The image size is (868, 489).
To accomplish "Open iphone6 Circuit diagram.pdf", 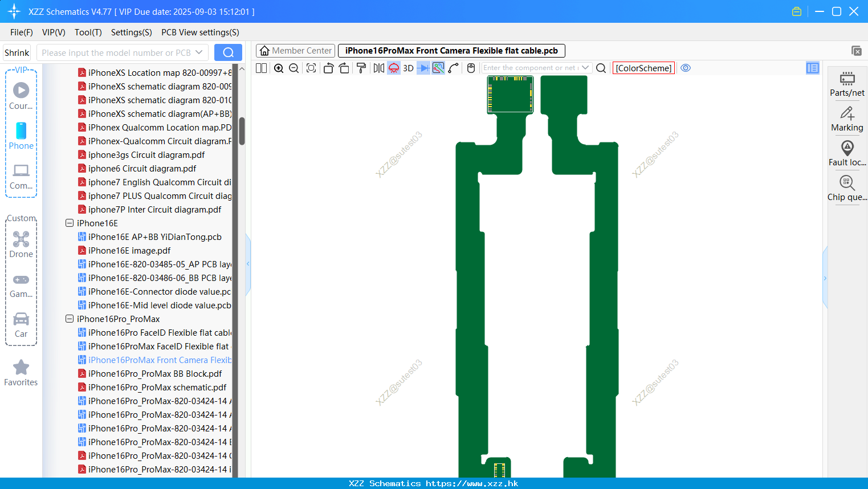I will (142, 169).
